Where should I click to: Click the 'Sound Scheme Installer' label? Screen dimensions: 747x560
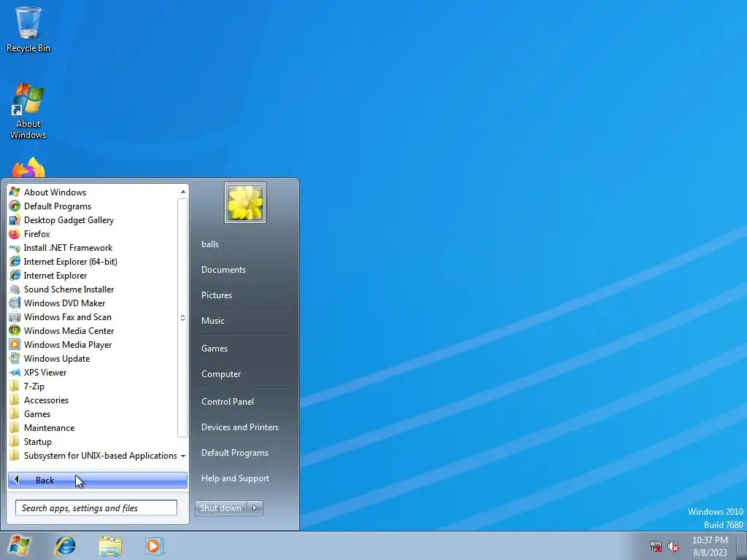[69, 289]
